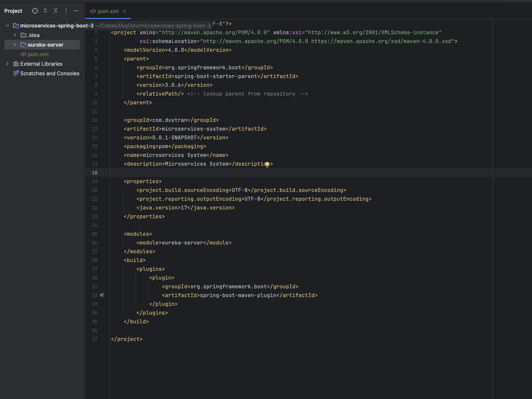This screenshot has width=532, height=399.
Task: Select Scratches and Consoles in the tree
Action: coord(50,73)
